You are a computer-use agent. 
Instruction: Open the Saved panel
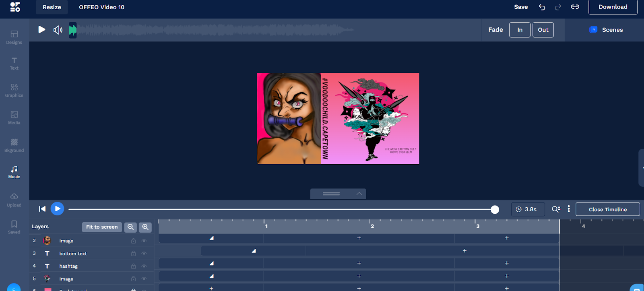point(14,227)
